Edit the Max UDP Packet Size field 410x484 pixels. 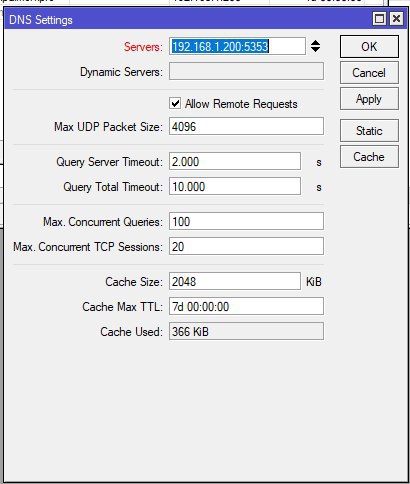coord(246,126)
